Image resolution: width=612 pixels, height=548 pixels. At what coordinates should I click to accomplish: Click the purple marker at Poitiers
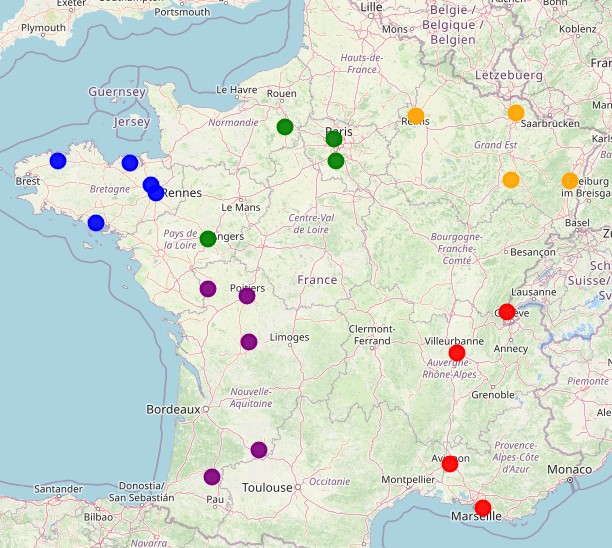pyautogui.click(x=247, y=296)
